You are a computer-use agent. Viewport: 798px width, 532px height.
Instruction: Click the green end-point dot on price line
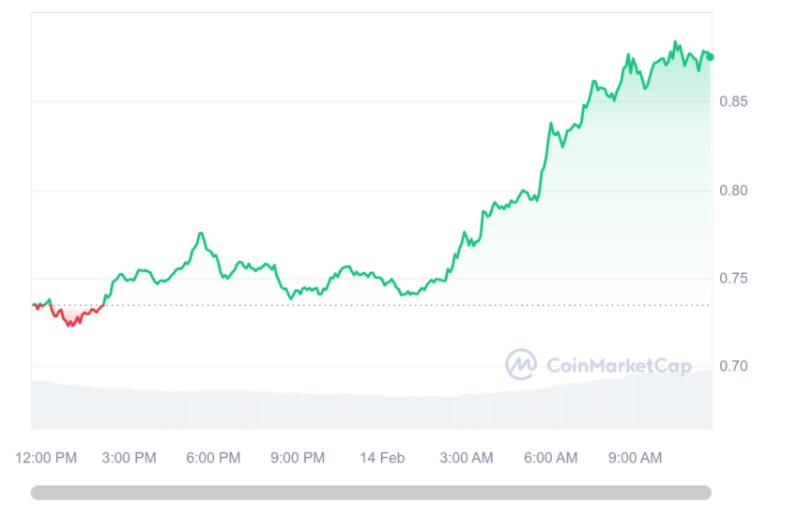coord(710,57)
